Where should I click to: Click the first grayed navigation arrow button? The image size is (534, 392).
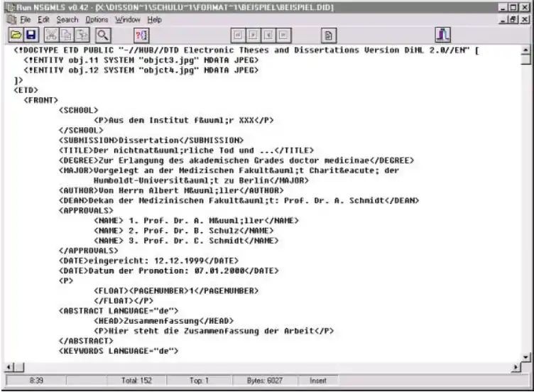(x=238, y=35)
